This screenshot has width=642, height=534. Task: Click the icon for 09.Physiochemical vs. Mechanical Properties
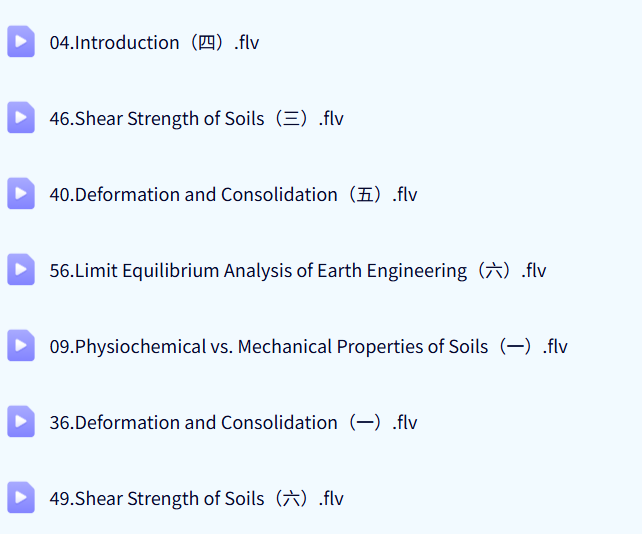coord(21,346)
